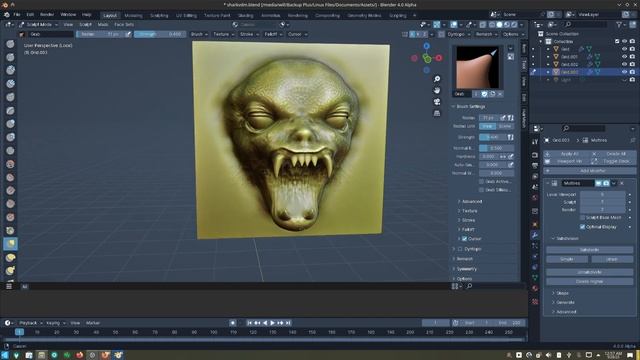The image size is (640, 360).
Task: Open the Tool properties tab icon
Action: (535, 142)
